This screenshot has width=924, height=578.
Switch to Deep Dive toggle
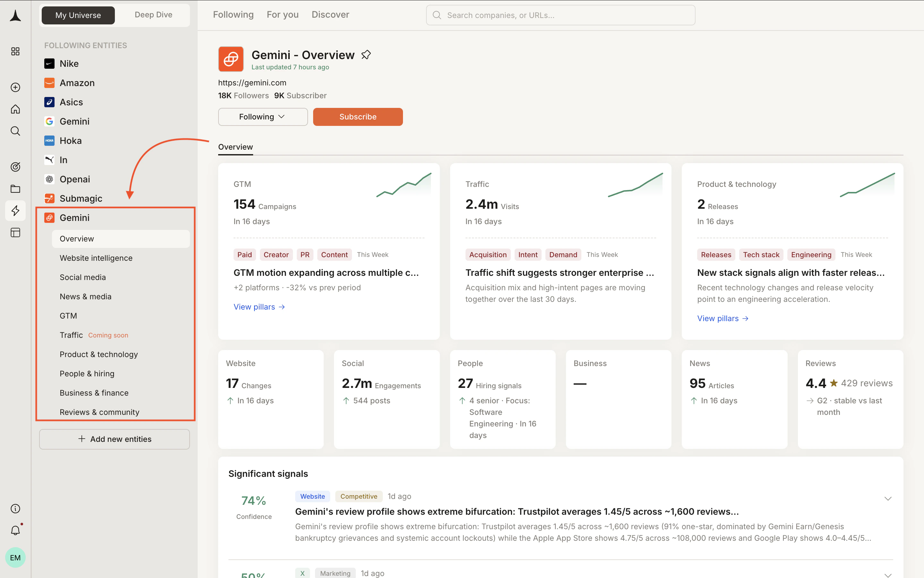click(153, 15)
